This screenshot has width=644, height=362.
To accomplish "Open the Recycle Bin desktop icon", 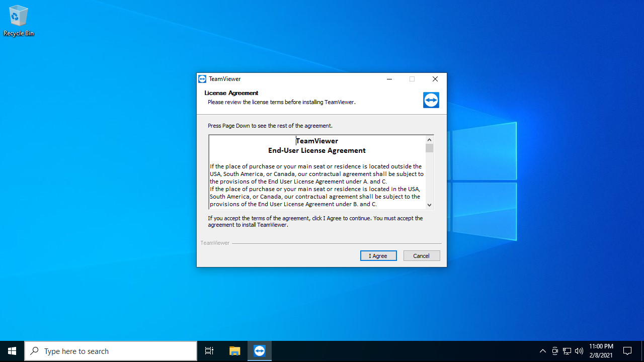I will 18,20.
